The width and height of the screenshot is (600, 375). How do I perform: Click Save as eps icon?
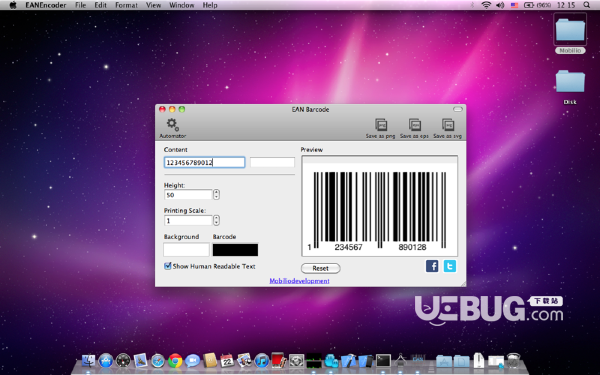pos(414,125)
